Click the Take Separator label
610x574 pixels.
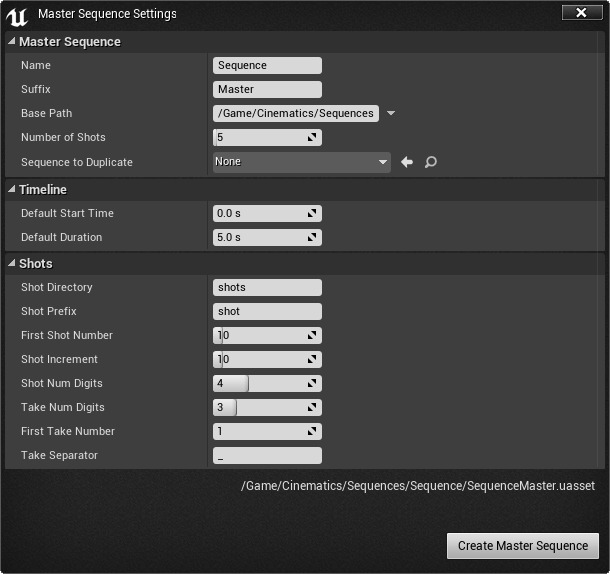pyautogui.click(x=59, y=455)
